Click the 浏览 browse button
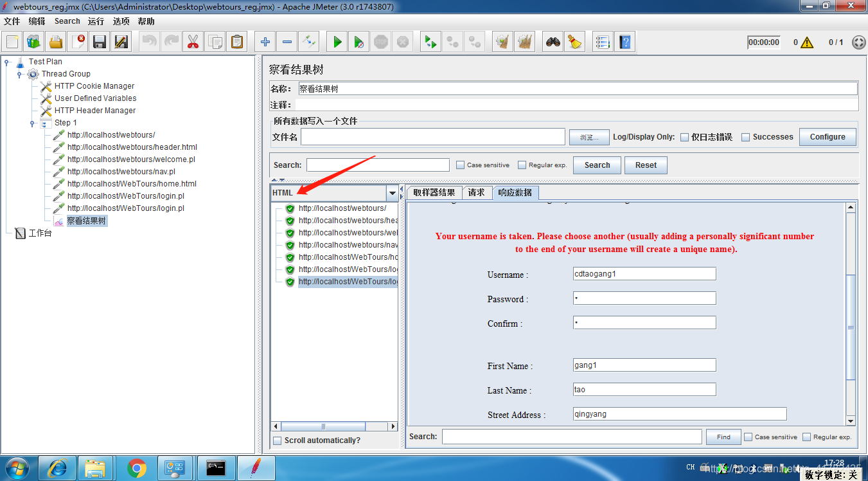 589,137
